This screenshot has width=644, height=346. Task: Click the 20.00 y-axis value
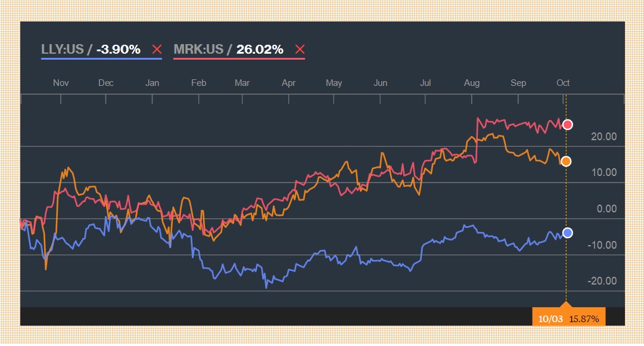tap(603, 137)
